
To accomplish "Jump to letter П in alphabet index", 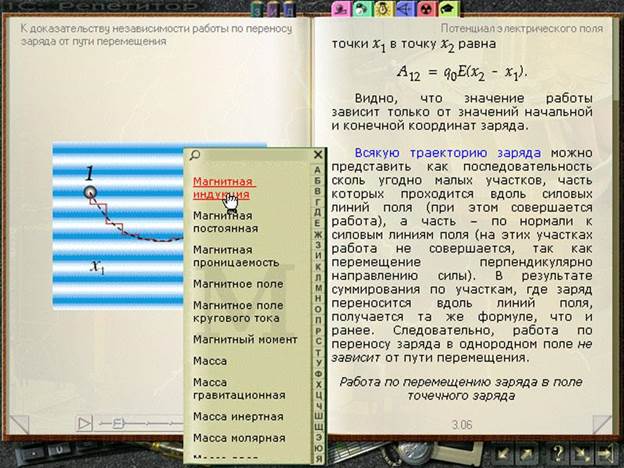I will 318,320.
